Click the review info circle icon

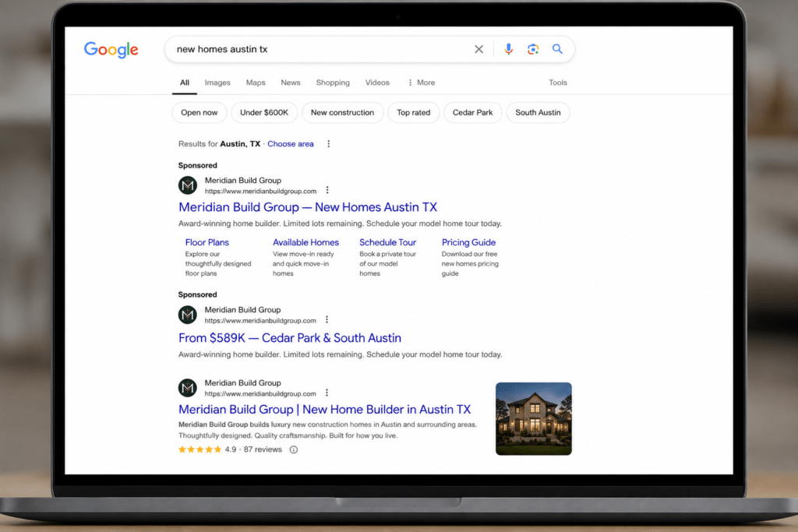point(294,449)
